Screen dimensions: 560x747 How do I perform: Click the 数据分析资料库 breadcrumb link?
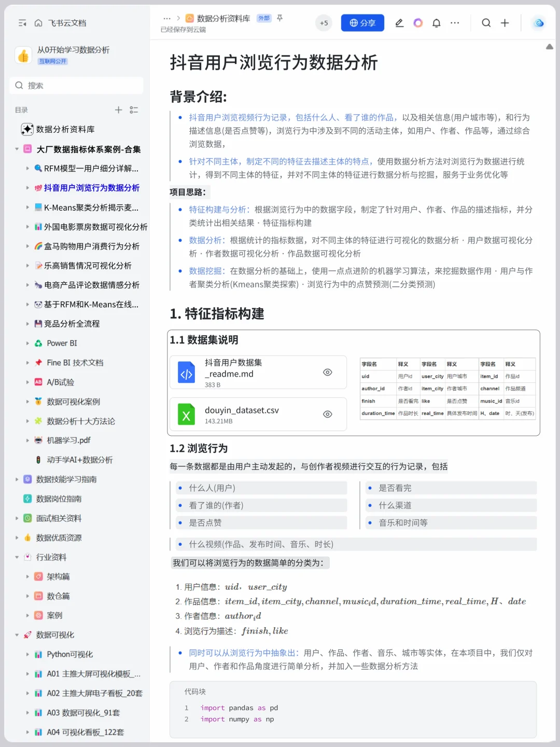223,18
